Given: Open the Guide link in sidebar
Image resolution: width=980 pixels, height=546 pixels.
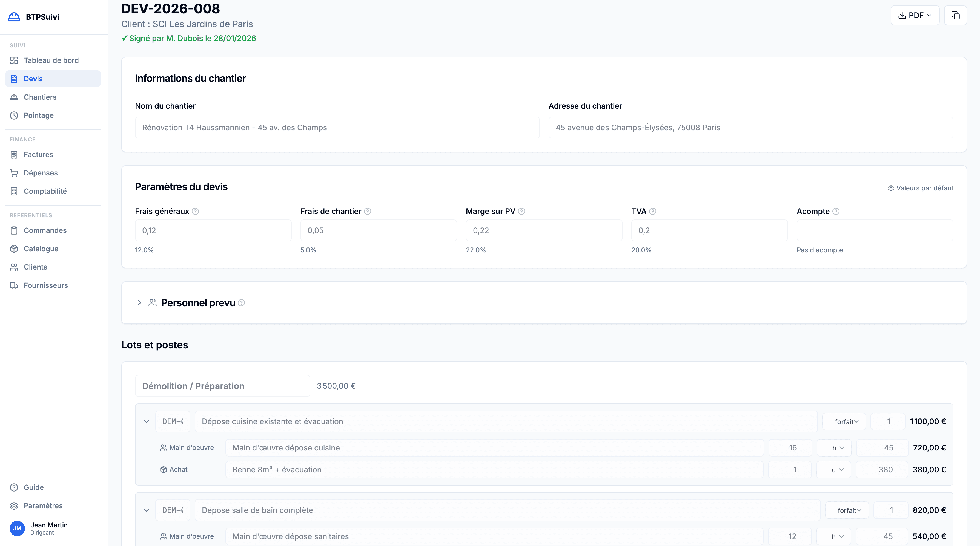Looking at the screenshot, I should click(x=33, y=487).
